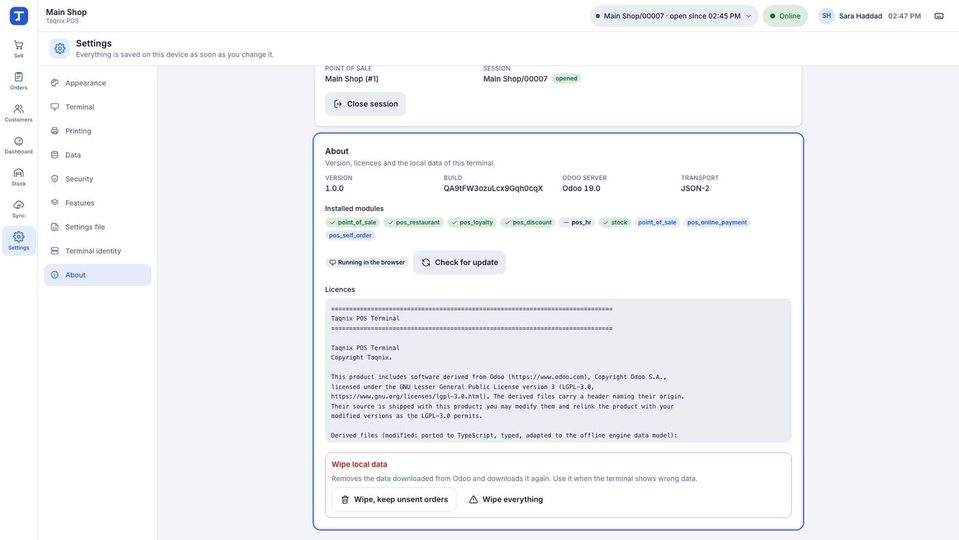
Task: Click the Main Shop title in header
Action: coord(66,12)
